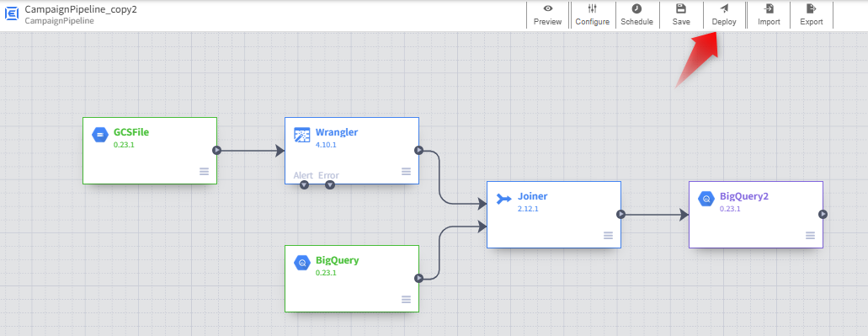Viewport: 868px width, 336px height.
Task: Open the BigQuery2 node hamburger menu
Action: pyautogui.click(x=811, y=236)
